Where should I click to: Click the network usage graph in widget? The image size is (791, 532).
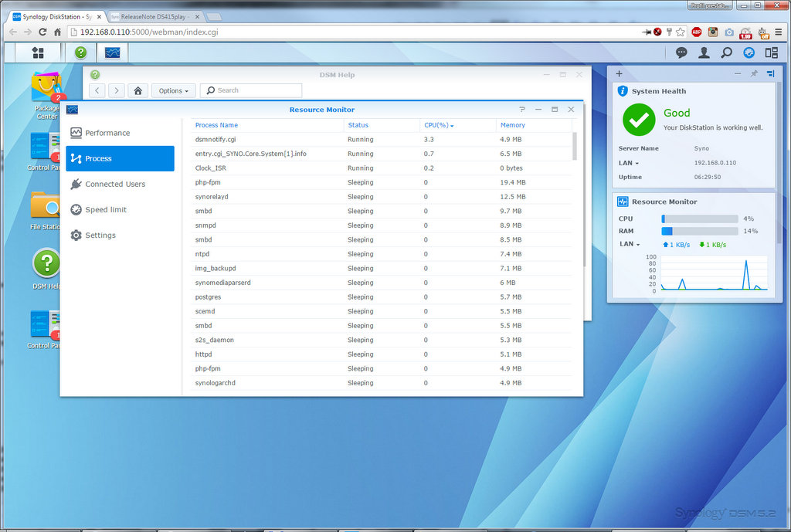pos(715,273)
